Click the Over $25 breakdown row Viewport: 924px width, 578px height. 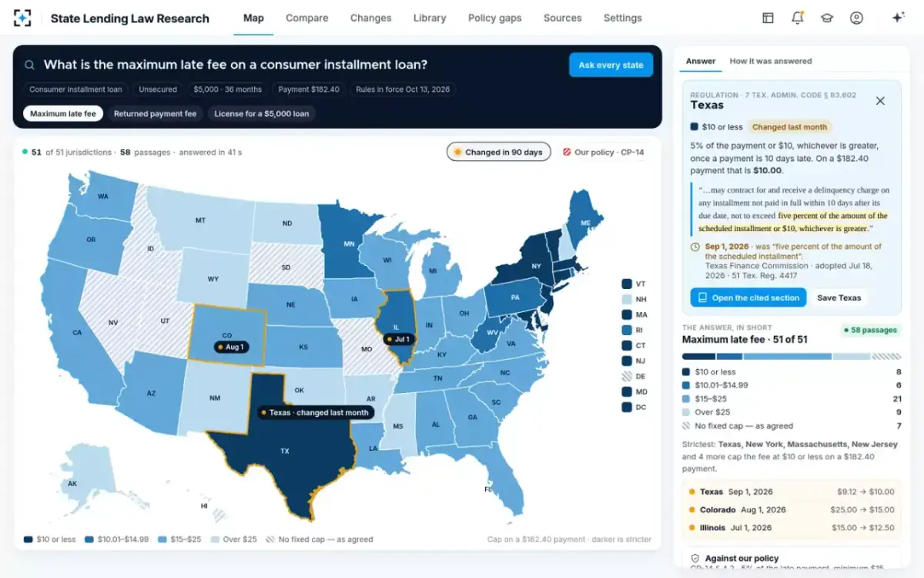pyautogui.click(x=792, y=412)
